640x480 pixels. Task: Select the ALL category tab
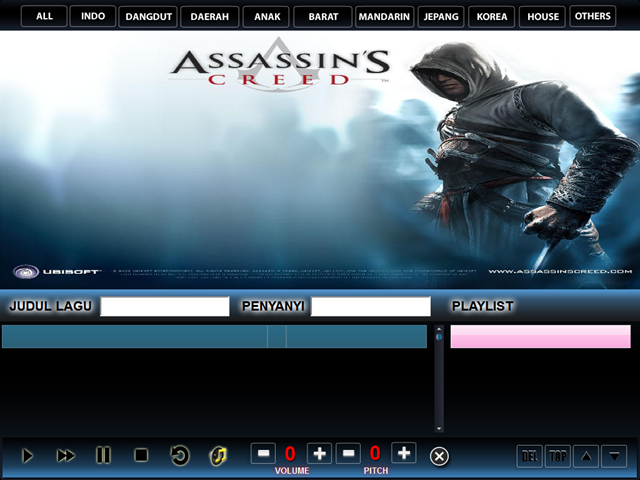click(44, 16)
